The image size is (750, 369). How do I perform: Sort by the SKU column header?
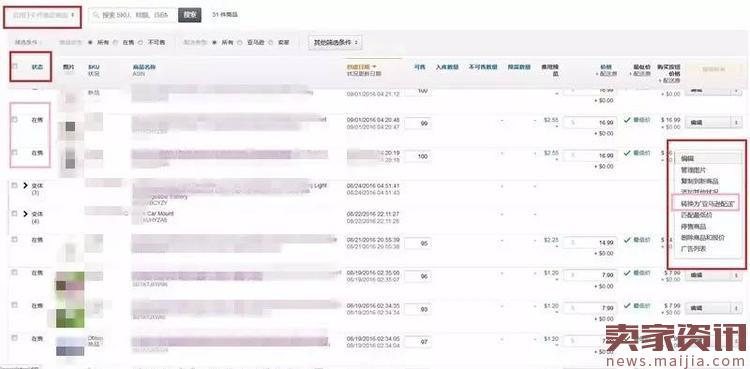point(93,67)
